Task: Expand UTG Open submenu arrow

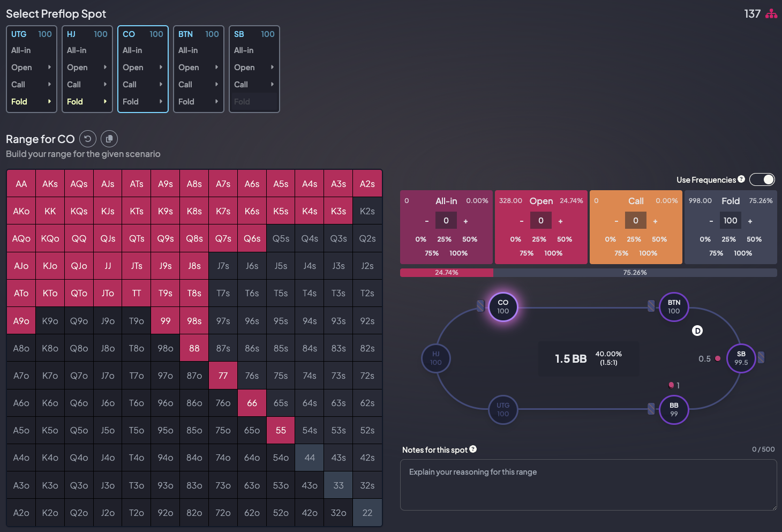Action: point(49,67)
